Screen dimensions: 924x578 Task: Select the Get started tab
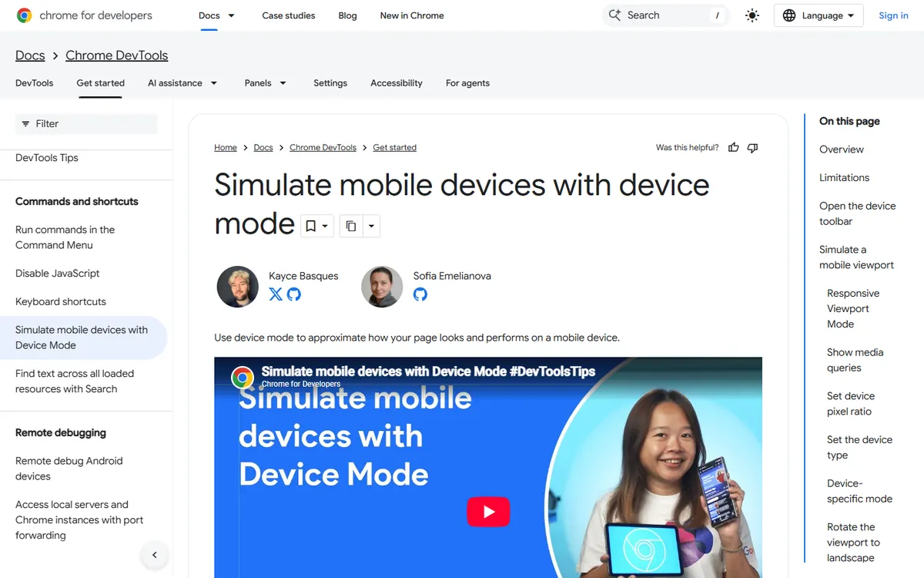(100, 83)
